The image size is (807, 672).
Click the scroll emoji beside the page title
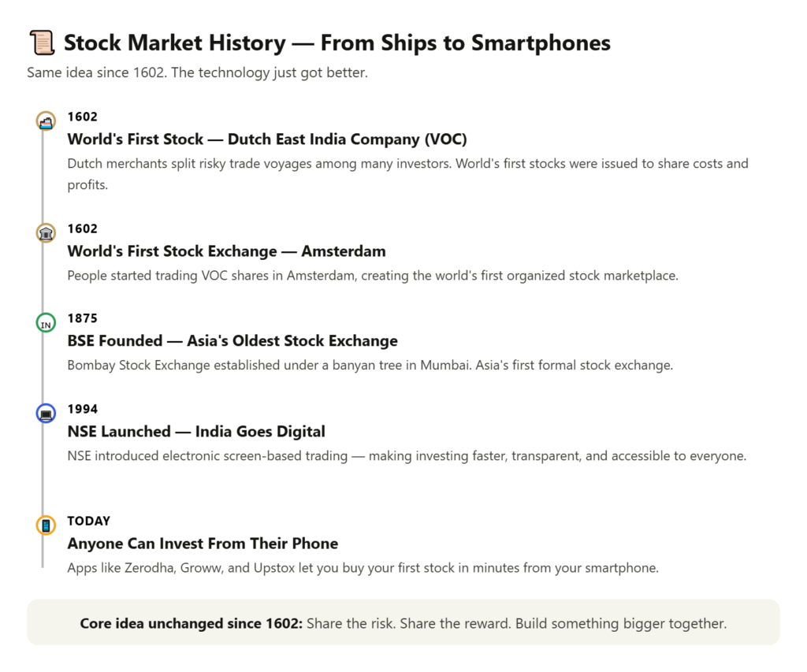coord(41,42)
